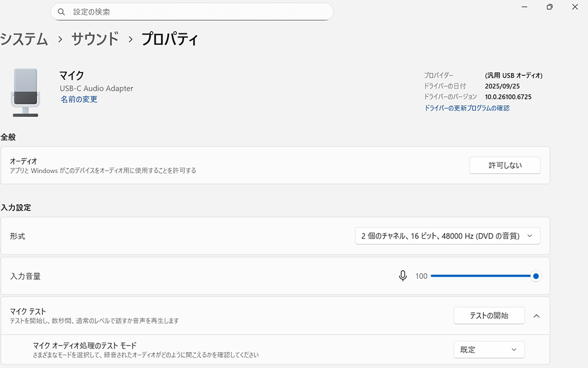Viewport: 588px width, 368px height.
Task: Mute the mic via the input volume microphone icon
Action: [x=403, y=276]
